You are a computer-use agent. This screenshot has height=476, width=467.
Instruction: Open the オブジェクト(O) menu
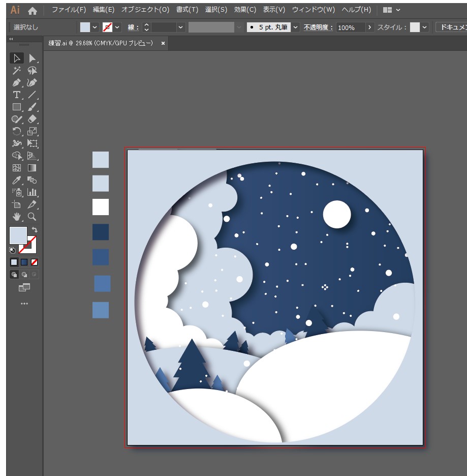145,10
